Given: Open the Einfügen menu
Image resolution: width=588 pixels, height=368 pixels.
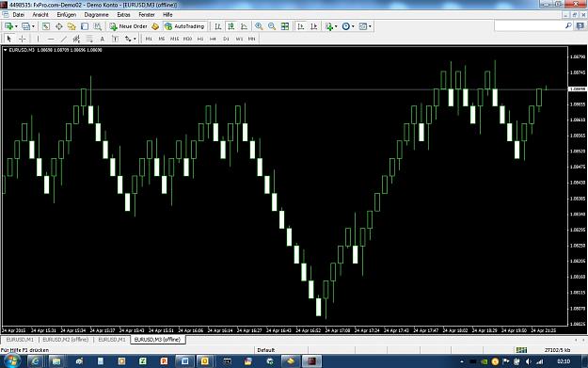Looking at the screenshot, I should coord(67,15).
